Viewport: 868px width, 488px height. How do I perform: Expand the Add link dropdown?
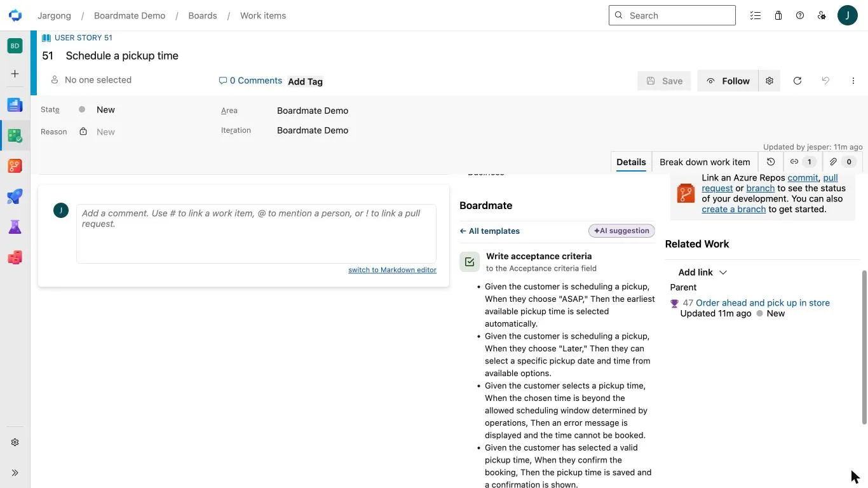702,273
